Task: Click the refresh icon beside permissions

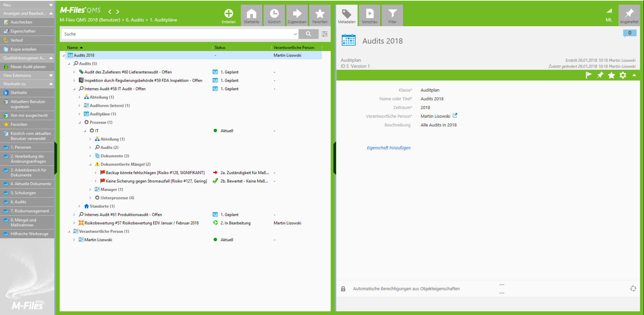Action: pos(633,289)
